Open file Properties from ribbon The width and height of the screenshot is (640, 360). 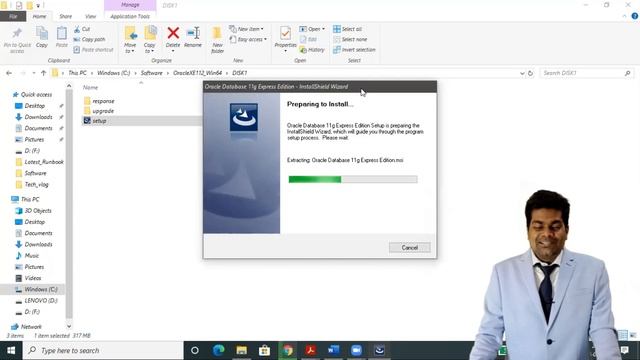click(285, 38)
